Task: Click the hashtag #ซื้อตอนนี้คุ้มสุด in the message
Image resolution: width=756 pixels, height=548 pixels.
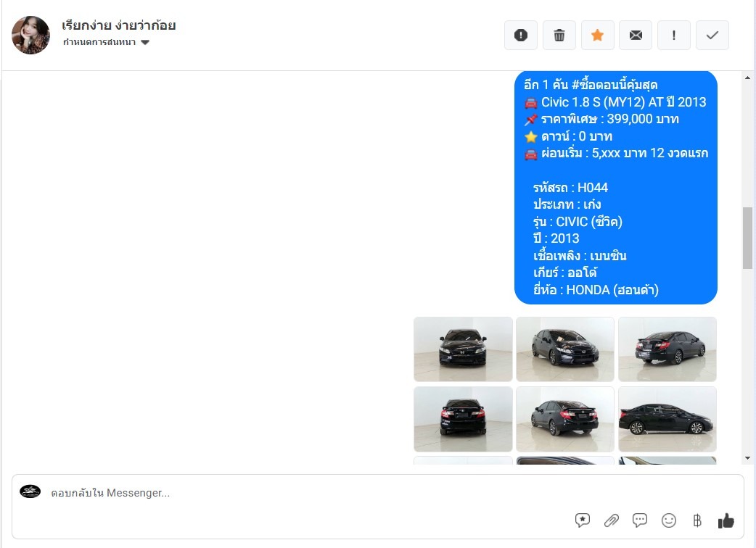Action: tap(615, 85)
